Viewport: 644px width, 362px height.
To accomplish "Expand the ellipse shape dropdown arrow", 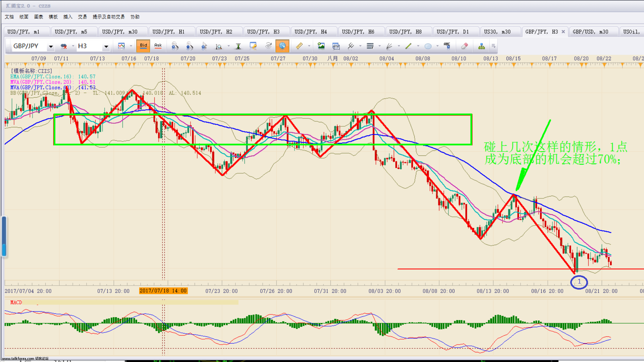I will point(437,46).
